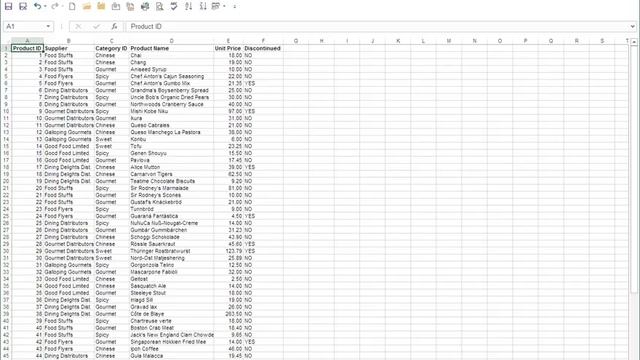Select column F header
Viewport: 640px width, 360px height.
pos(263,41)
